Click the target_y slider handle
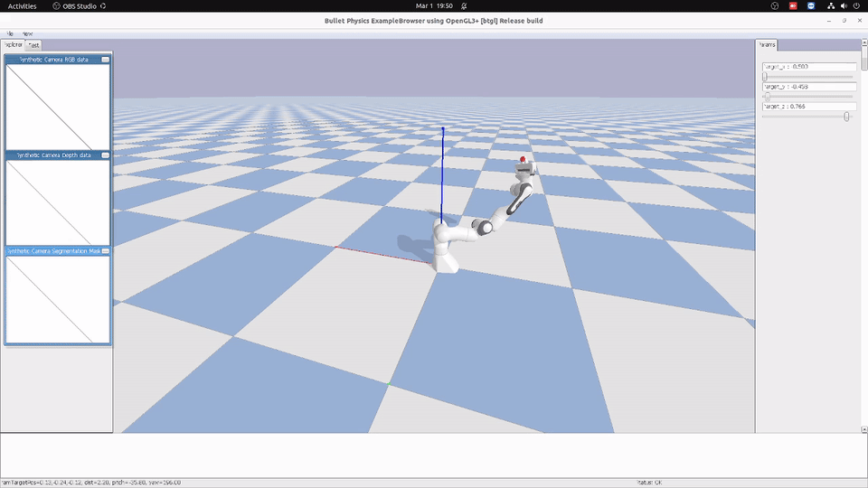This screenshot has width=868, height=488. [768, 96]
